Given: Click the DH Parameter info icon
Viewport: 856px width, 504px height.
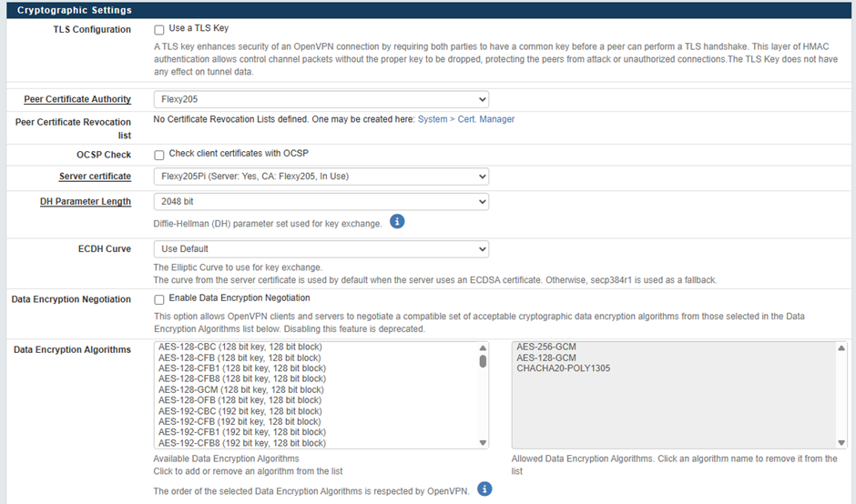Looking at the screenshot, I should (397, 221).
